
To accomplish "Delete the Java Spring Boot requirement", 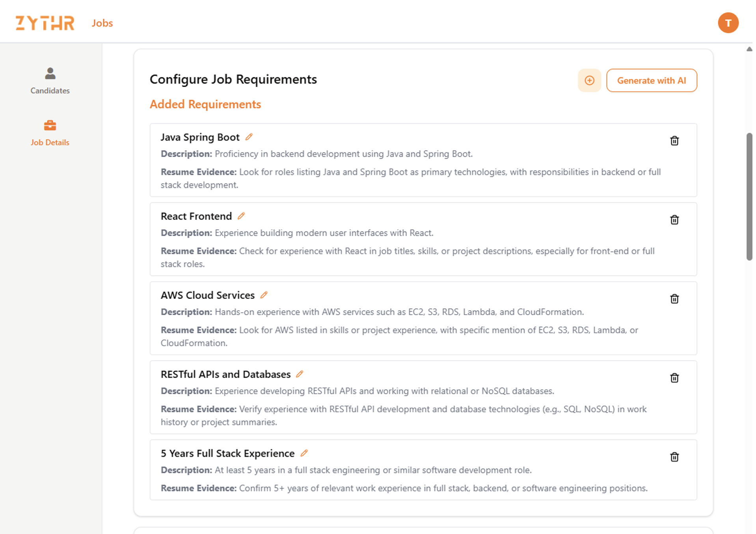I will 674,141.
